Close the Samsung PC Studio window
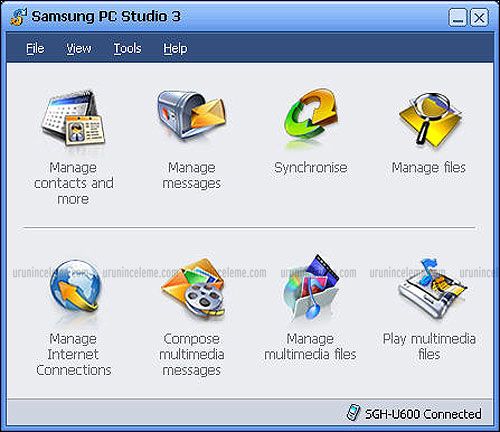This screenshot has height=432, width=500. point(479,17)
